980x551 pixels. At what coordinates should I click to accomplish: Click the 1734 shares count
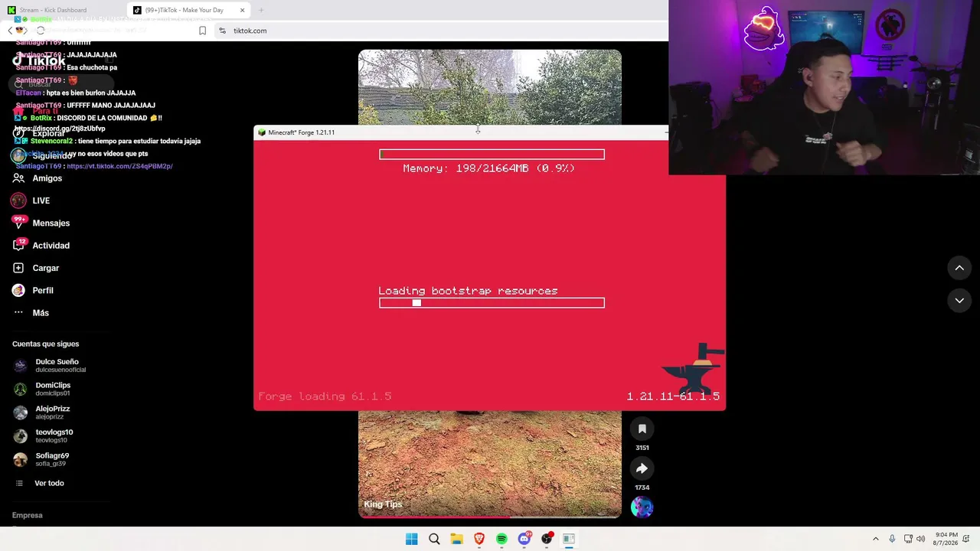pos(642,487)
